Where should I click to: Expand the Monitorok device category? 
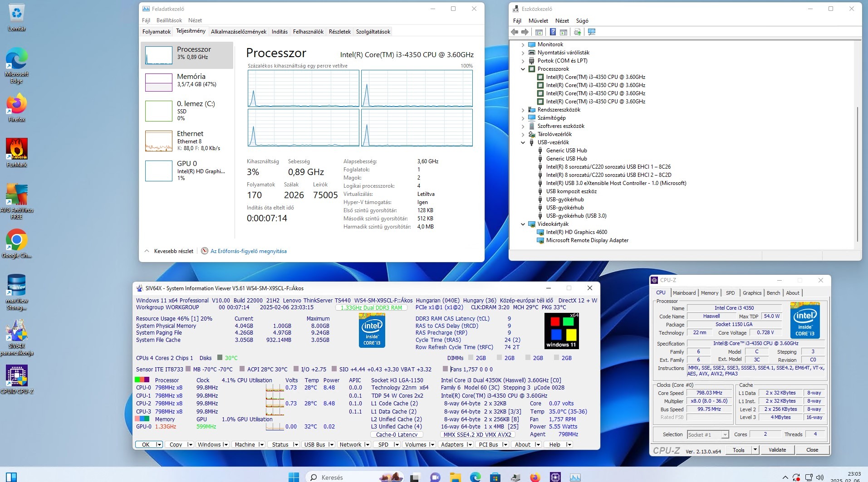pos(523,44)
